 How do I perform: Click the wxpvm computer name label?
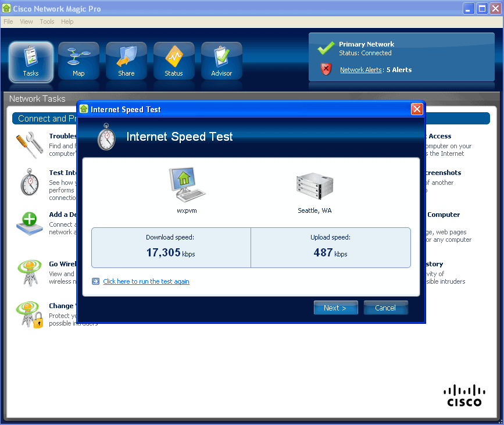click(x=187, y=211)
